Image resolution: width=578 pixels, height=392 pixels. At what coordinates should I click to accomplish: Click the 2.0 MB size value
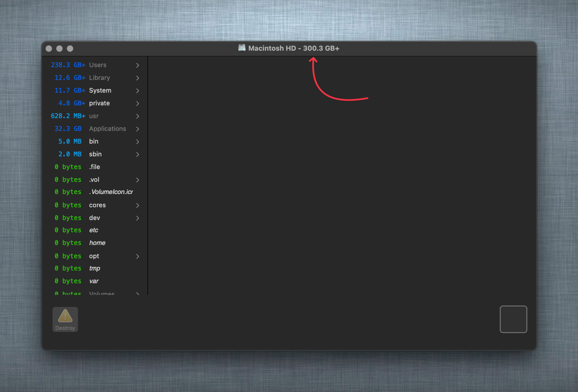coord(70,154)
